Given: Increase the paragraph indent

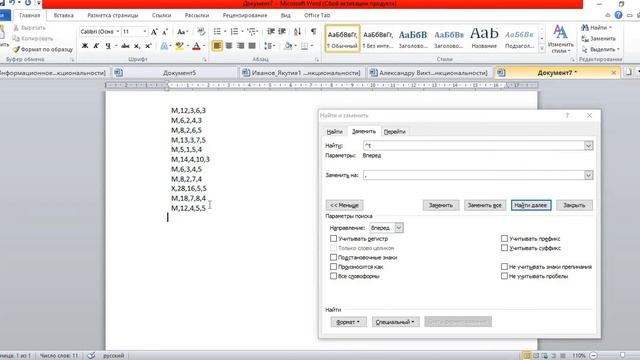Looking at the screenshot, I should pos(282,31).
